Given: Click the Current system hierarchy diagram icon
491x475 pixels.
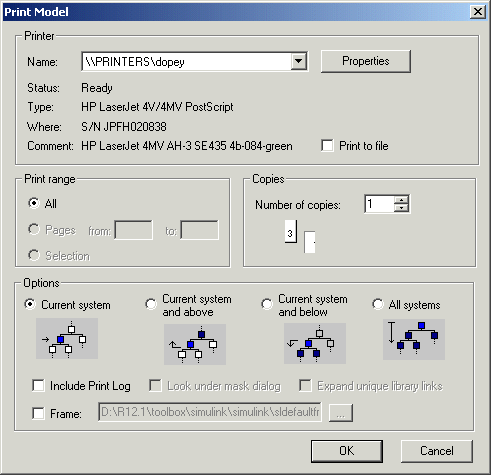Looking at the screenshot, I should pos(67,338).
